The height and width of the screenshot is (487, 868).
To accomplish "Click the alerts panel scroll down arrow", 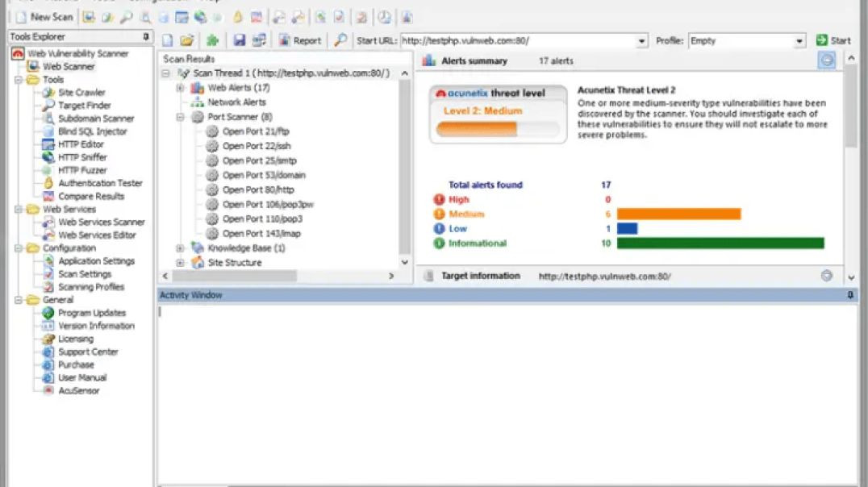I will (x=851, y=277).
